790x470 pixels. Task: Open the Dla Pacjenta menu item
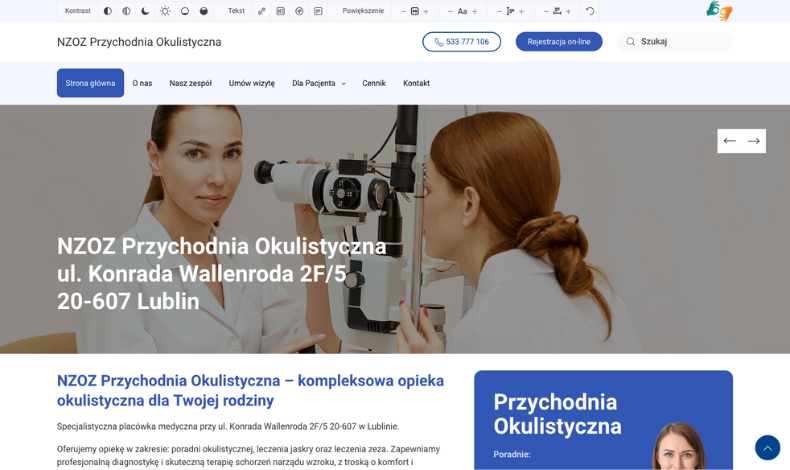tap(313, 83)
